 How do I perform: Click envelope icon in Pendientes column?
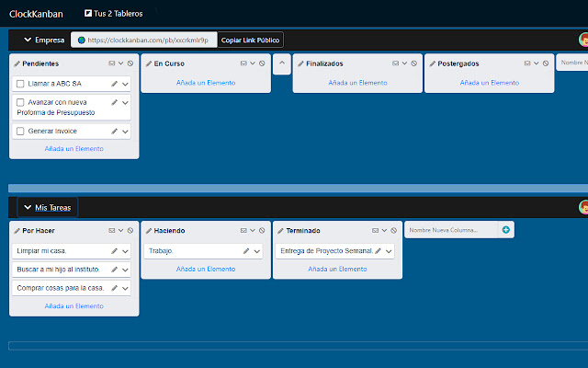coord(112,63)
